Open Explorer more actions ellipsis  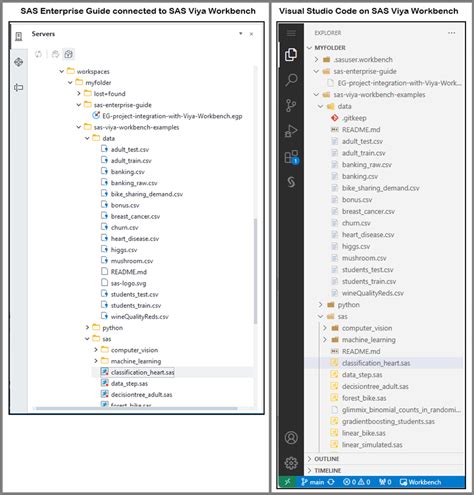point(452,33)
